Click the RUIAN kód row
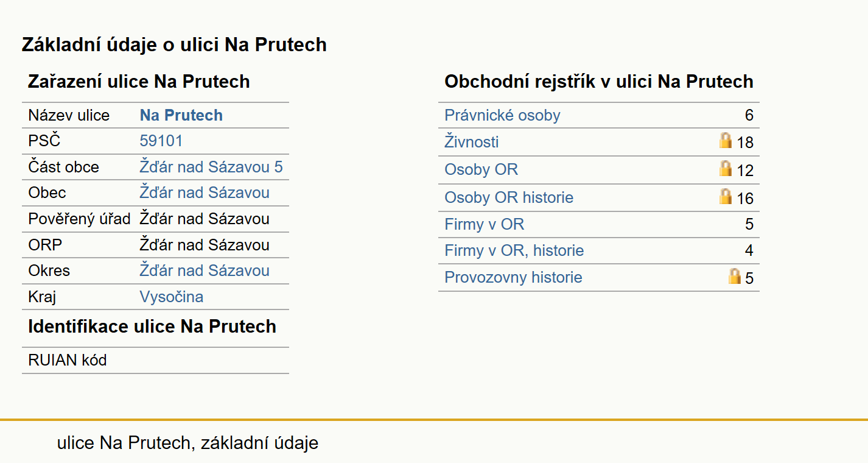This screenshot has height=463, width=868. click(155, 360)
